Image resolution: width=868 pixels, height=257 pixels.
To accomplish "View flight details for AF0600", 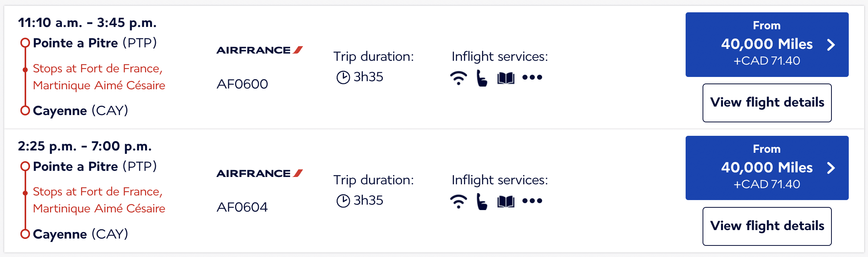I will (767, 103).
